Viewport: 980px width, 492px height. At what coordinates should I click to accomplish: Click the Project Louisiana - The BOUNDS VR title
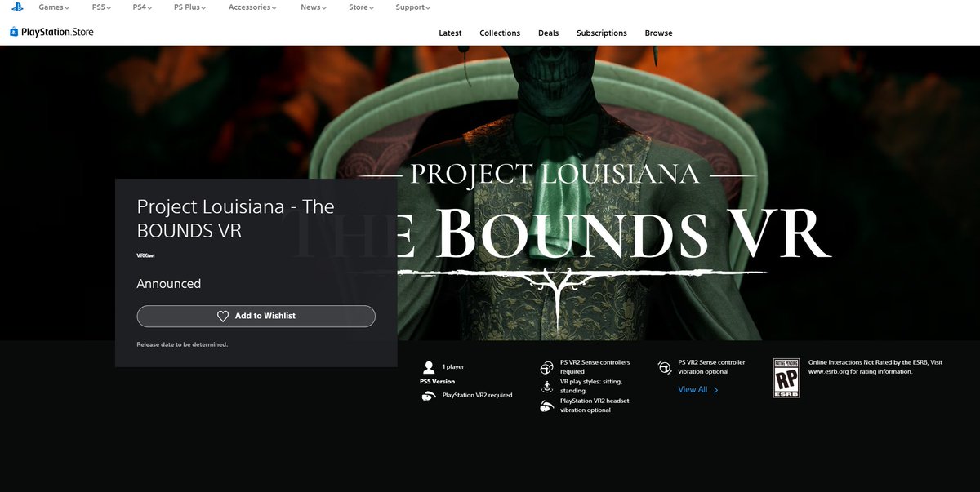coord(236,218)
